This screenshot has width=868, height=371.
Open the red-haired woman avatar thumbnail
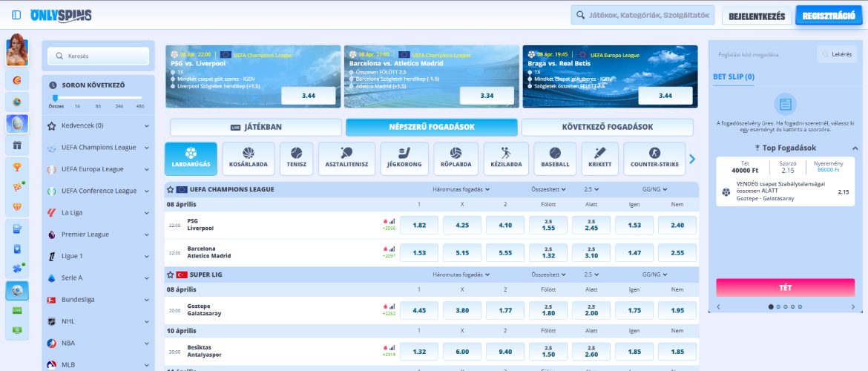17,50
